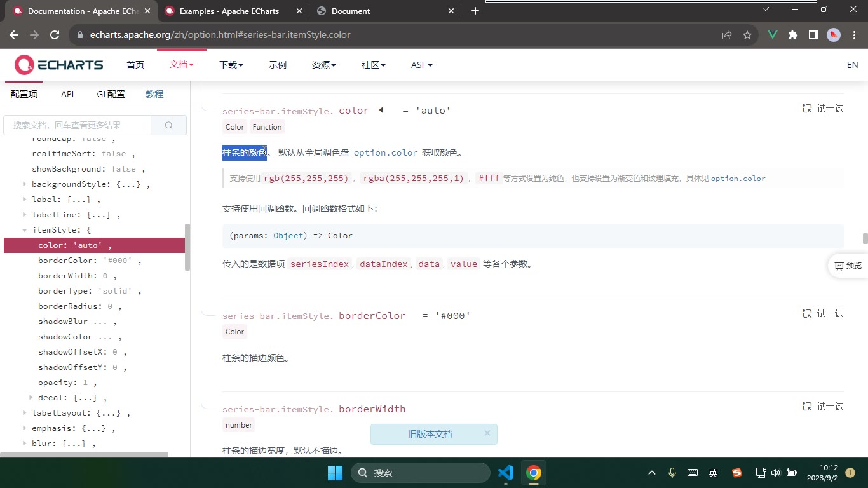Collapse the itemStyle tree node
The image size is (868, 488).
(25, 230)
